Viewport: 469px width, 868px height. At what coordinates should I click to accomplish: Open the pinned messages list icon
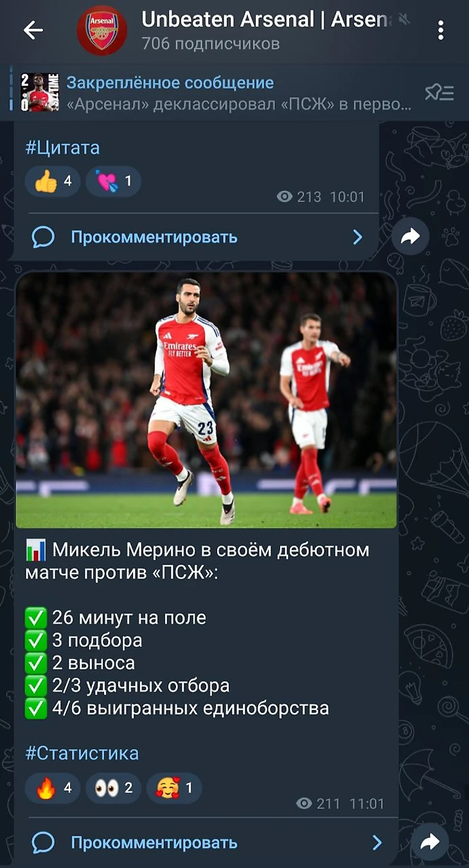439,93
